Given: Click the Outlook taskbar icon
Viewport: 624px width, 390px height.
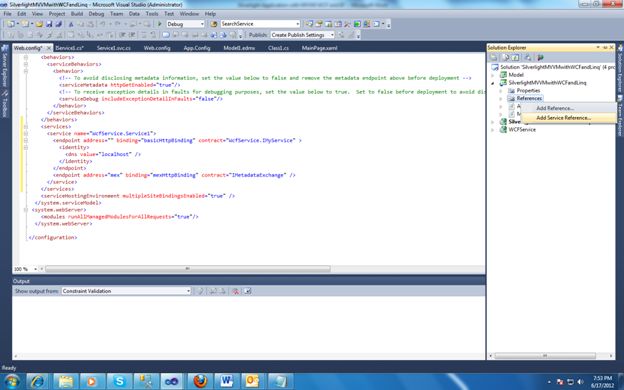Looking at the screenshot, I should click(253, 382).
